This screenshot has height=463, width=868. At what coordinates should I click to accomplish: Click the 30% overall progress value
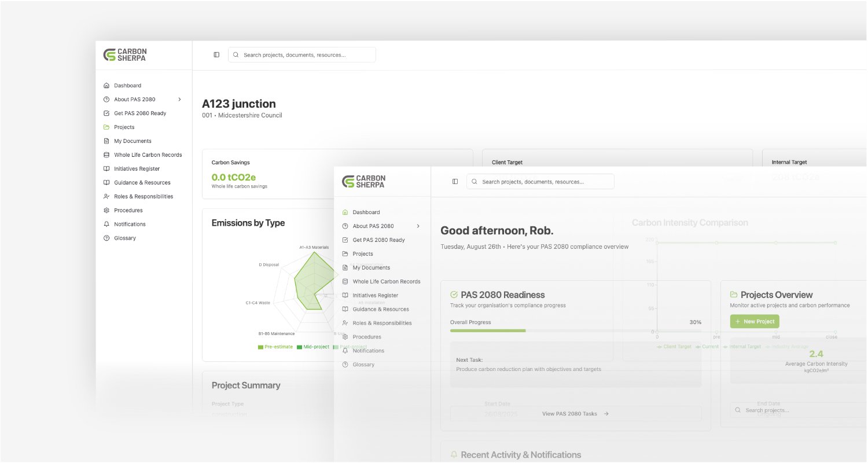click(695, 322)
